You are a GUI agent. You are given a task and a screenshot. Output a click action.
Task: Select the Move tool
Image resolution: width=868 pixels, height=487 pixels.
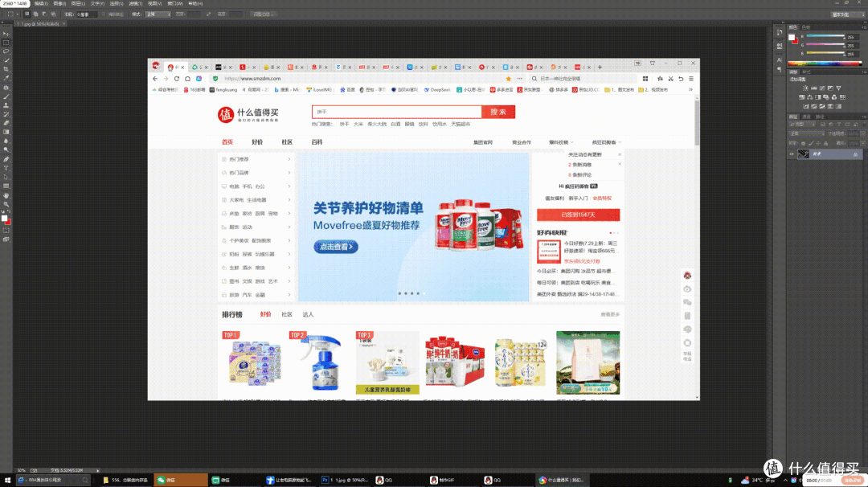pos(6,33)
